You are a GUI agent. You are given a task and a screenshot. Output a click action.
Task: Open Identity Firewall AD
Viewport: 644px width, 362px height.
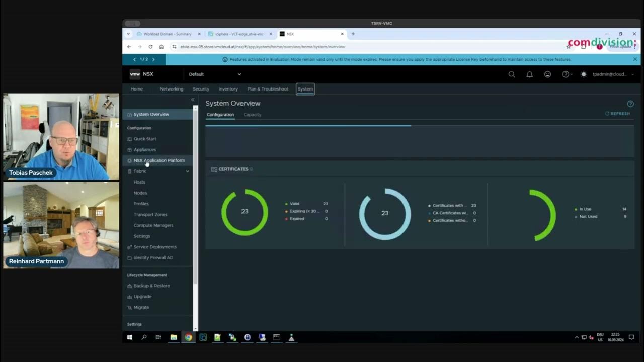pyautogui.click(x=153, y=258)
